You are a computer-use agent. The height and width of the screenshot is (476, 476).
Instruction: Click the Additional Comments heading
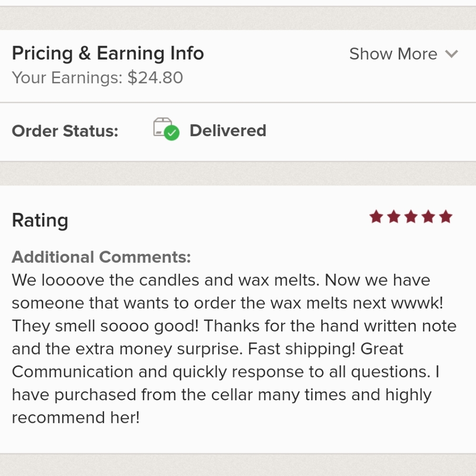click(x=101, y=257)
